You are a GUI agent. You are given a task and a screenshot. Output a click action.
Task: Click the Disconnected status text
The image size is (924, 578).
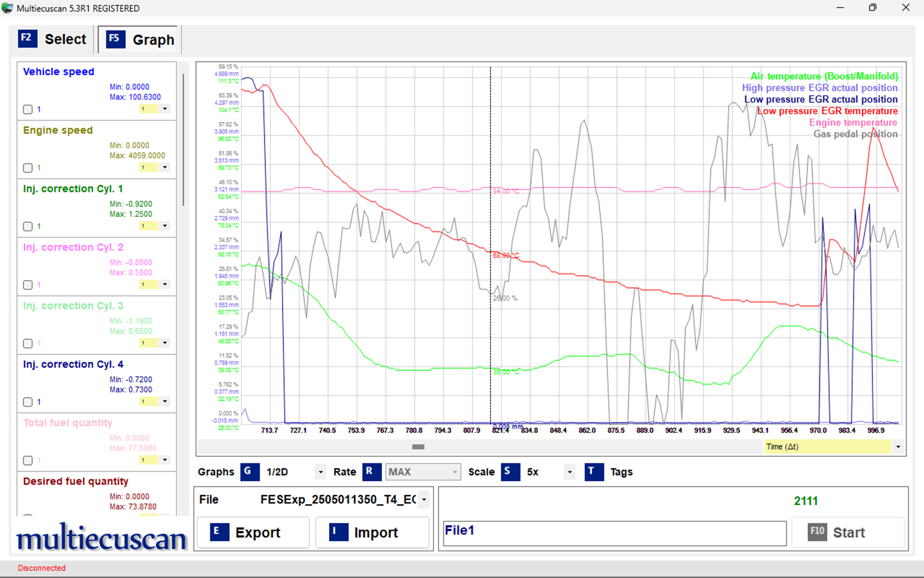point(42,568)
